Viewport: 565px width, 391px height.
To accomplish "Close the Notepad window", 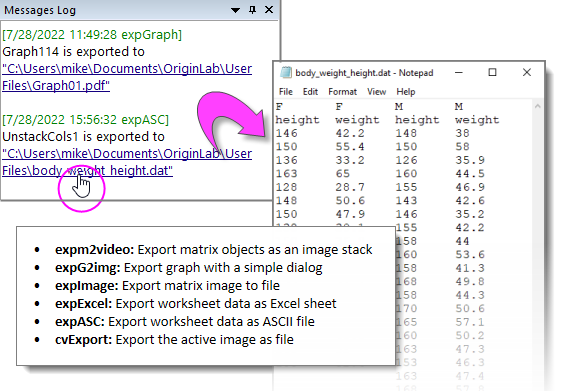I will (x=526, y=72).
